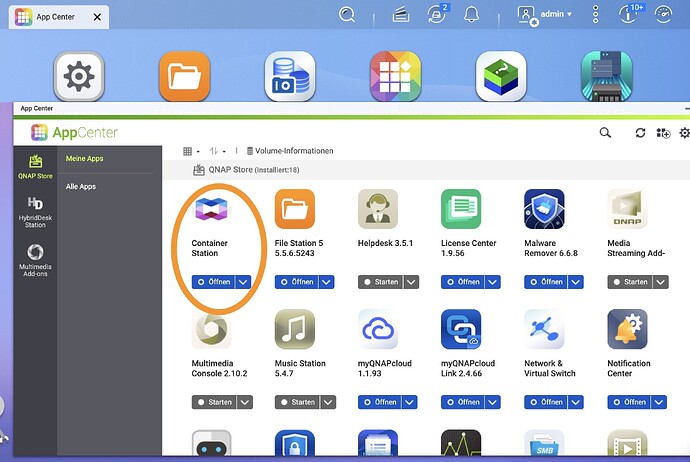Open Storage & Snapshots desktop icon
This screenshot has height=462, width=690.
(x=290, y=76)
